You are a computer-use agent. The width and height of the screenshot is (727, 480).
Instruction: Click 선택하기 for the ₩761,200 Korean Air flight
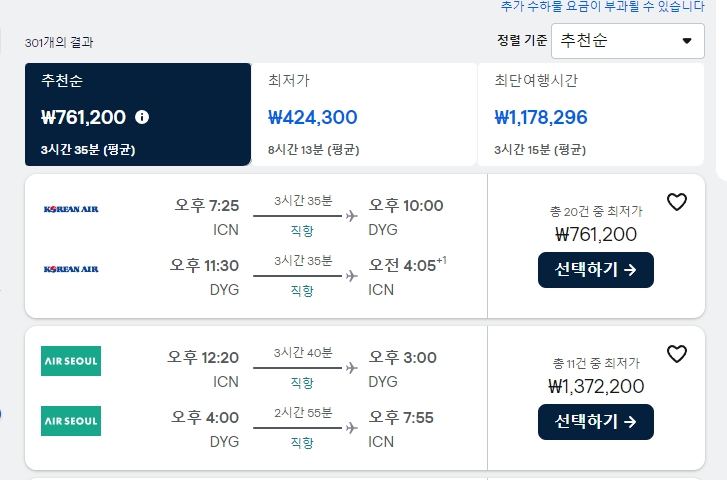coord(596,270)
